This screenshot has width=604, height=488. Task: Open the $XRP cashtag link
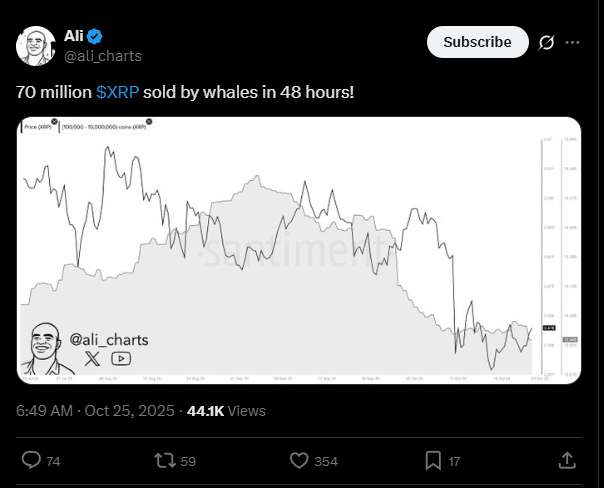pyautogui.click(x=117, y=92)
